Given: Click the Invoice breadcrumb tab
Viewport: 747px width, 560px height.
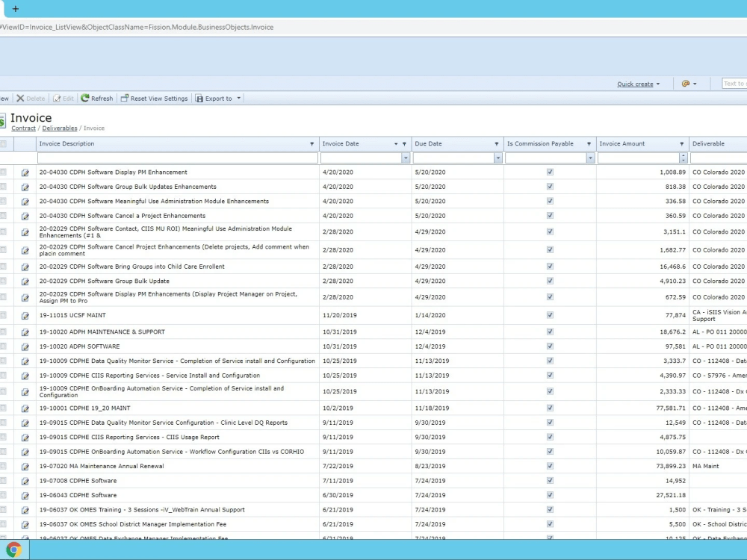Looking at the screenshot, I should point(93,128).
